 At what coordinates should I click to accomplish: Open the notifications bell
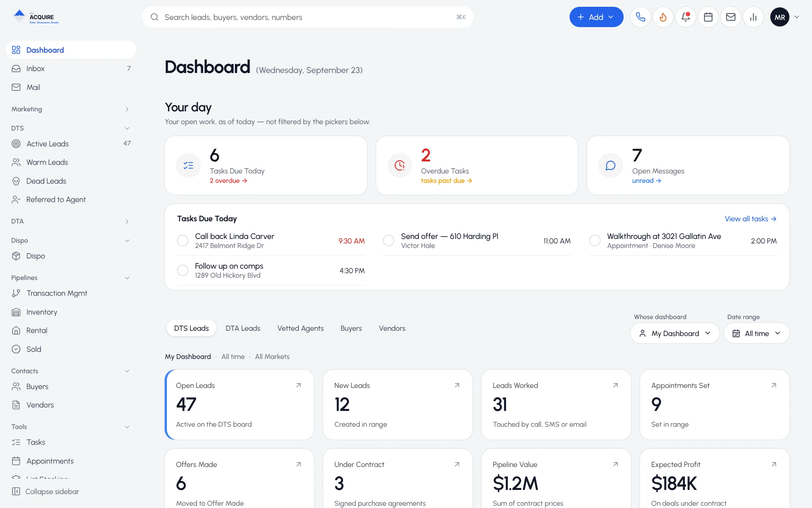point(685,17)
